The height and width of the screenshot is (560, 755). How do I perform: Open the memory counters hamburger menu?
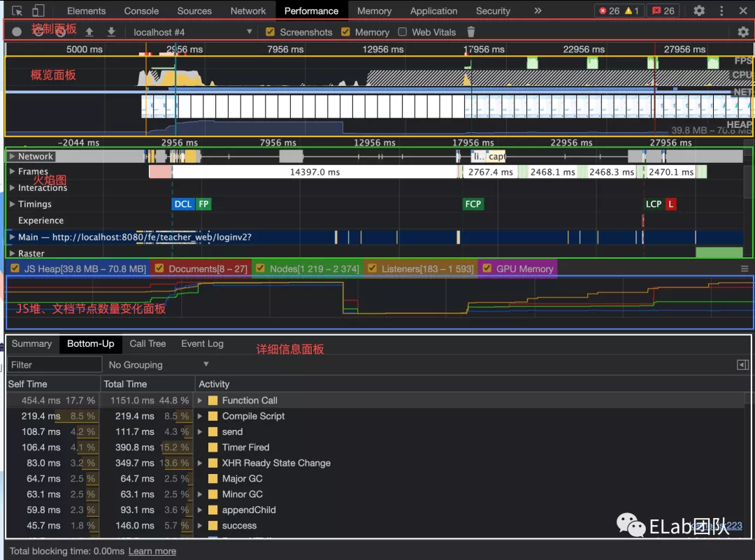745,268
